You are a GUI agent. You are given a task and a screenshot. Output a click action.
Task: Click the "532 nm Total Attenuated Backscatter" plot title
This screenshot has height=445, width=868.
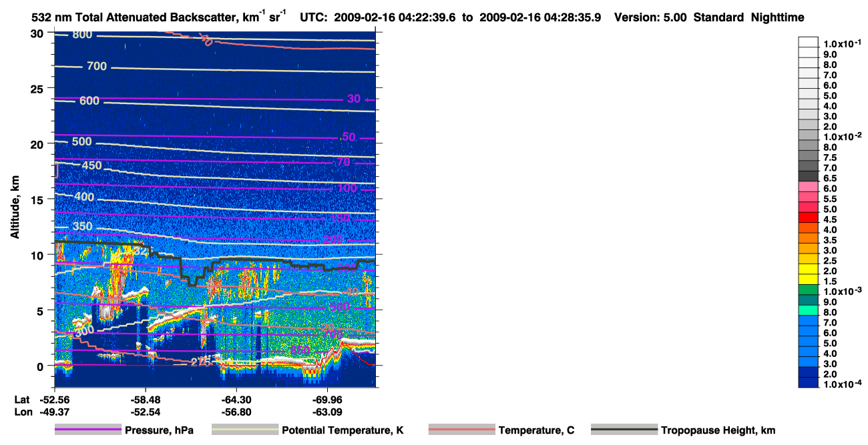[160, 18]
